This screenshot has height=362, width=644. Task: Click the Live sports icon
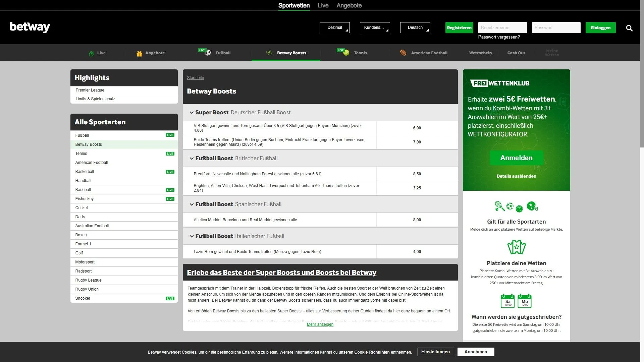(x=92, y=53)
